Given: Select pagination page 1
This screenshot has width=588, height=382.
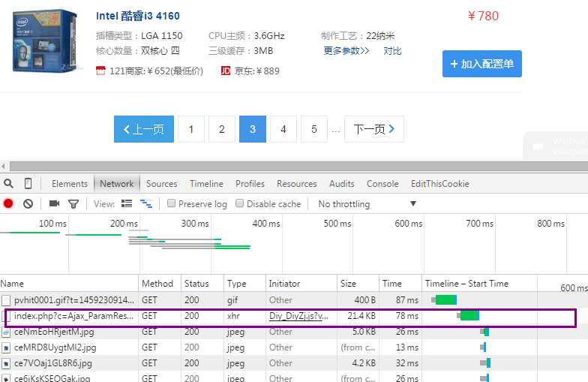Looking at the screenshot, I should coord(191,129).
